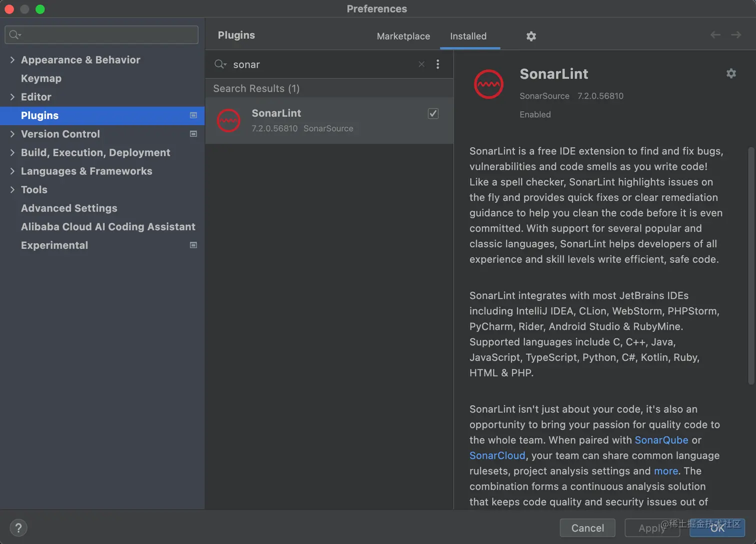
Task: Click the large SonarLint logo in details
Action: [x=488, y=84]
